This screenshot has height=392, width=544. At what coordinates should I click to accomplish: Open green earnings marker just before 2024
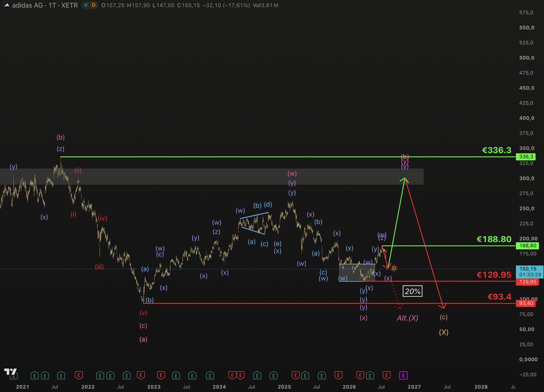pyautogui.click(x=210, y=375)
